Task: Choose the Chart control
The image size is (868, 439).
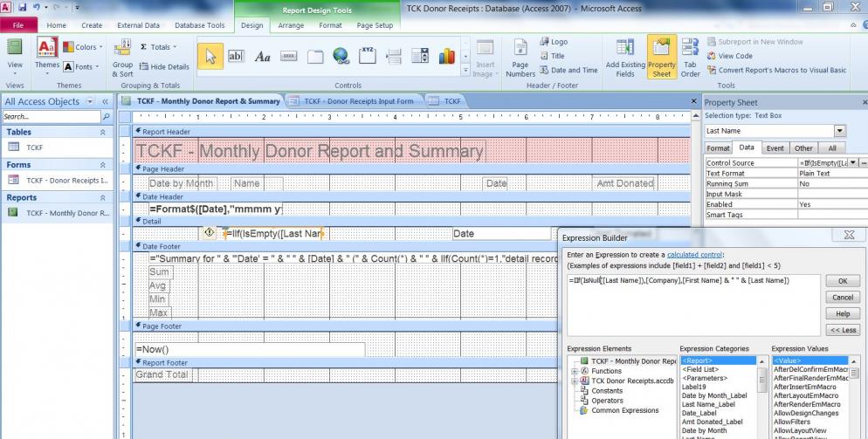Action: click(x=446, y=56)
